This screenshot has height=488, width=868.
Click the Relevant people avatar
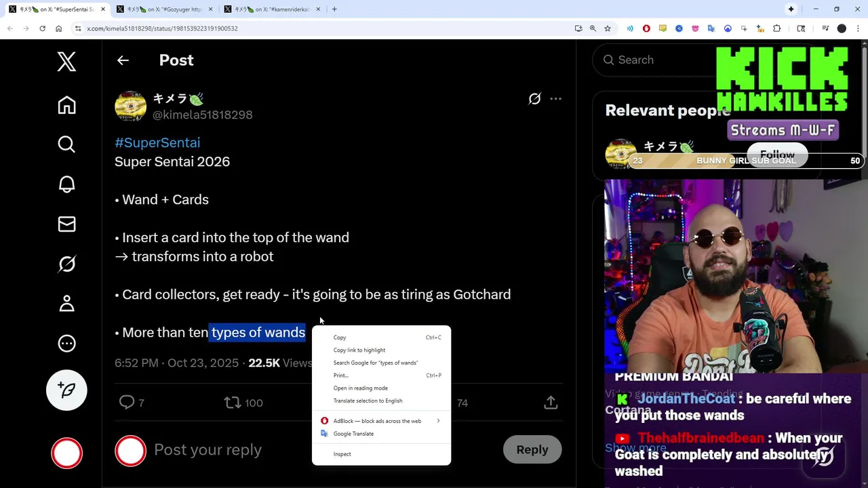(620, 155)
